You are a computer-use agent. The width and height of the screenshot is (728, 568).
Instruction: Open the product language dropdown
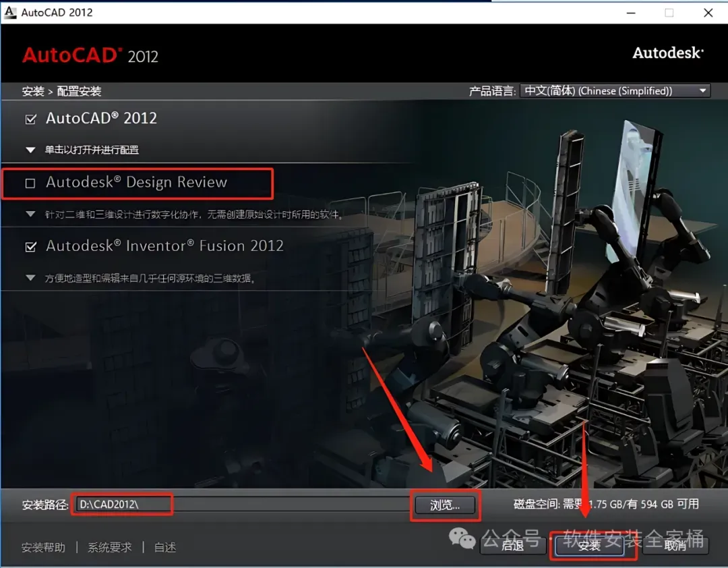click(x=615, y=90)
